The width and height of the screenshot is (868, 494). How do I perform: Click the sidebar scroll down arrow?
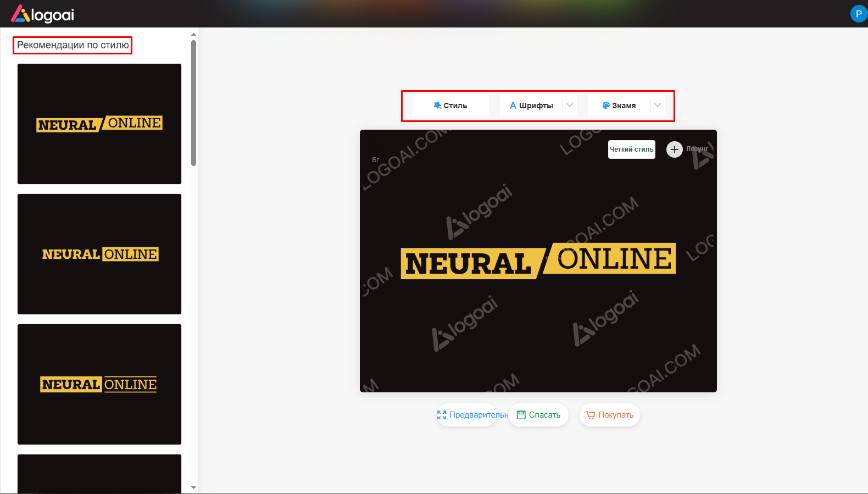(193, 487)
